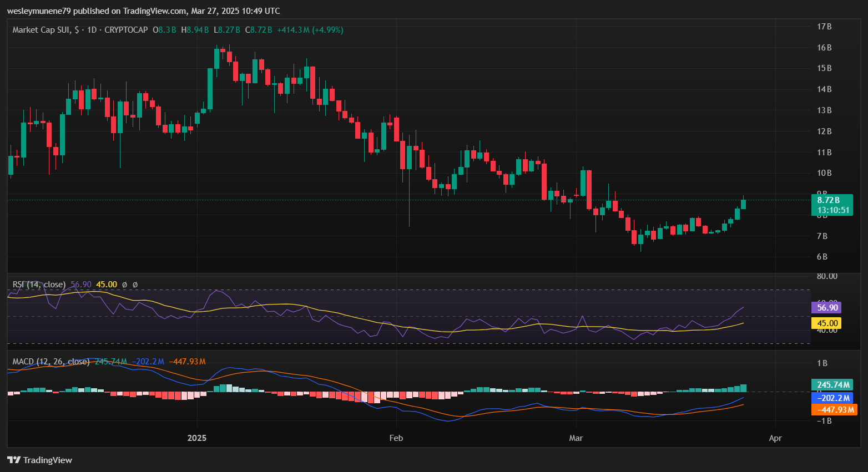Click the TradingView logo icon
Screen dimensions: 868x472
14,460
